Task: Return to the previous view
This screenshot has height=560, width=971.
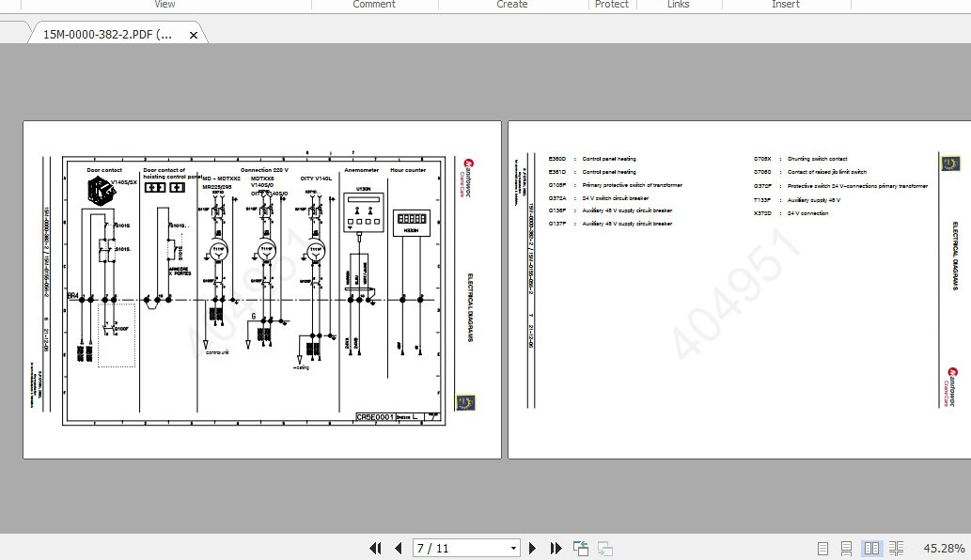Action: (580, 548)
